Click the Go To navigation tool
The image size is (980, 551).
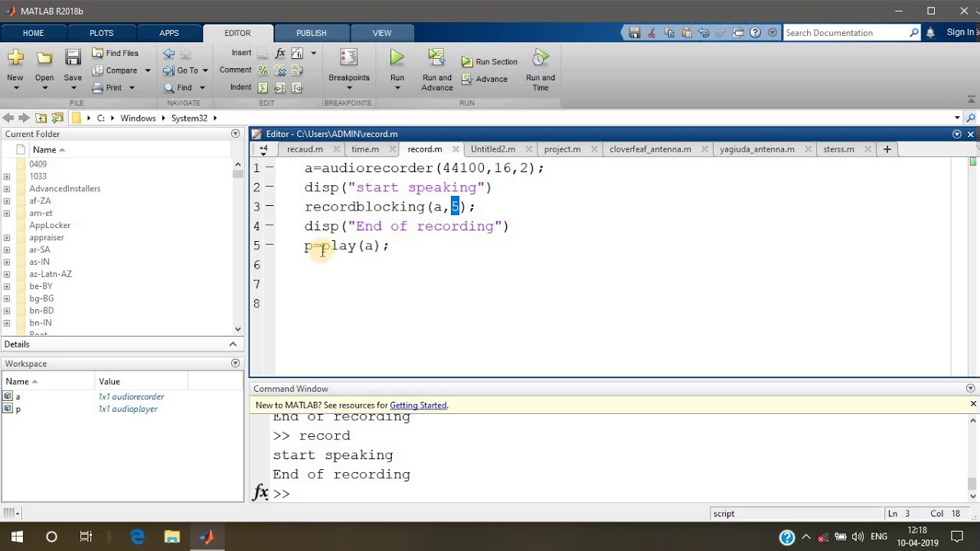(x=181, y=70)
